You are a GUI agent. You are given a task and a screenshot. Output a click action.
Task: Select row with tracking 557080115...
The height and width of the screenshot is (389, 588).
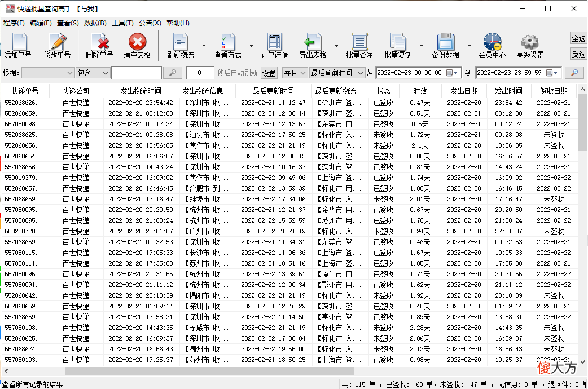click(289, 253)
